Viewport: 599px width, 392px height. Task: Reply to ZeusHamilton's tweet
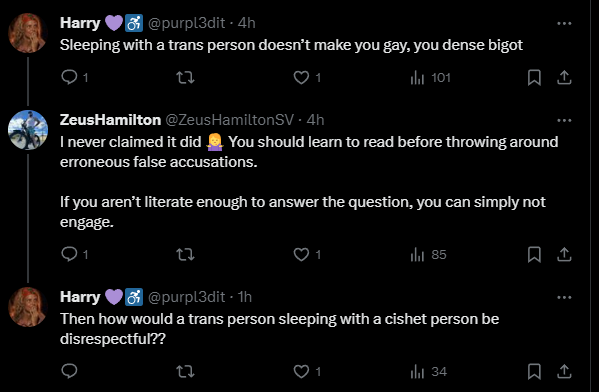pos(70,254)
